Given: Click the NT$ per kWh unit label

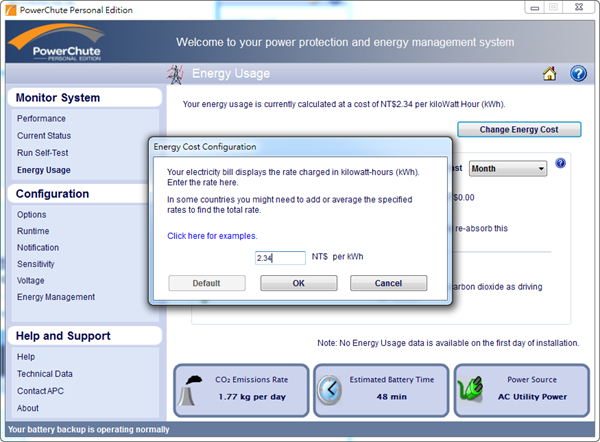Looking at the screenshot, I should 337,256.
